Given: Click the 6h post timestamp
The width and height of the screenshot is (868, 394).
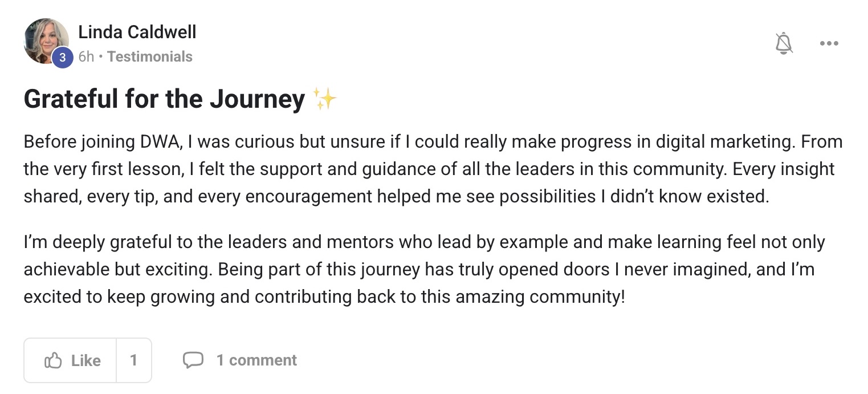Looking at the screenshot, I should (86, 57).
